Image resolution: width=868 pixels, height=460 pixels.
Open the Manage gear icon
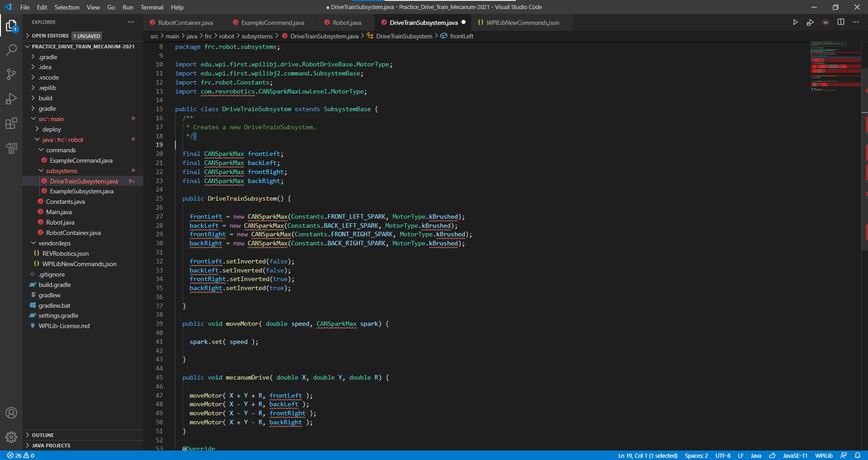(11, 437)
